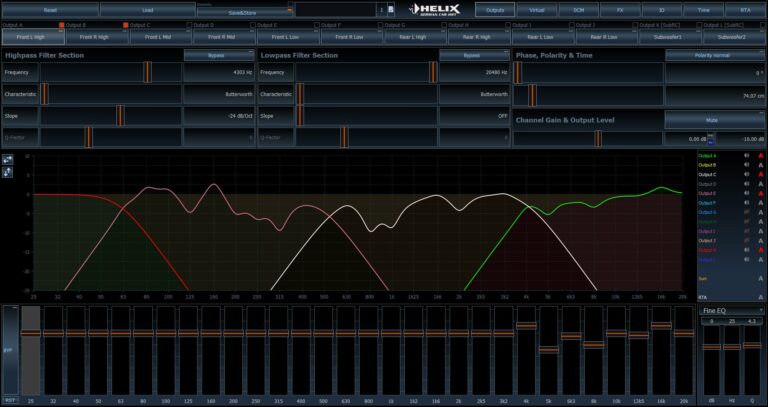
Task: Switch to the RTA tab
Action: pos(745,10)
